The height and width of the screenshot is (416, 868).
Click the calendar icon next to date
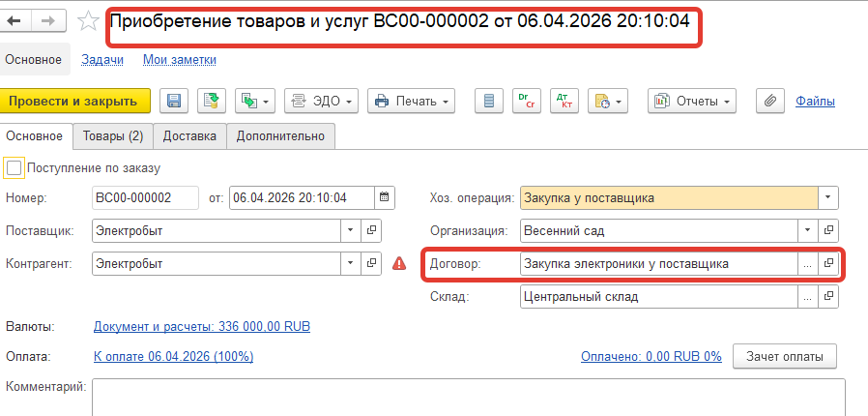[385, 198]
